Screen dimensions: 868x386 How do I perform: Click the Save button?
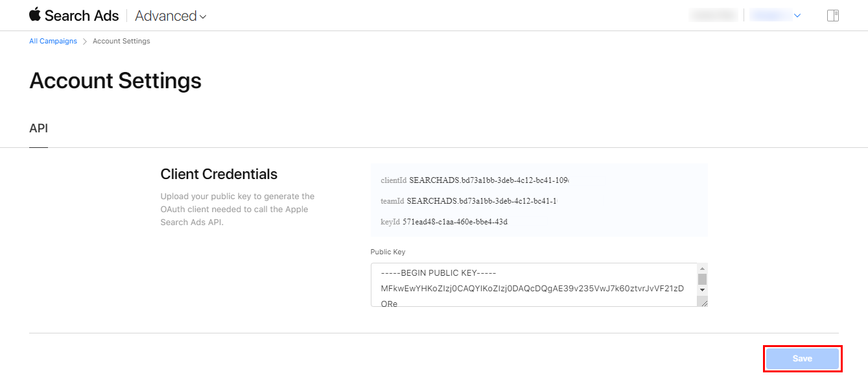(802, 359)
